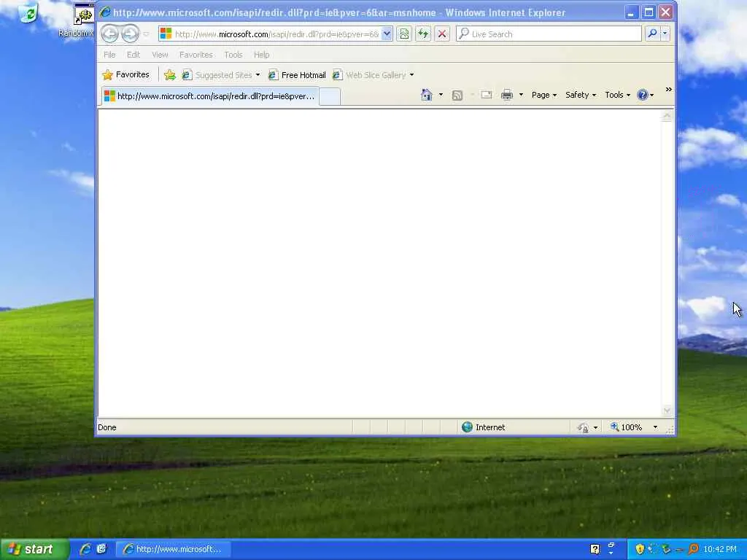Expand the Print options dropdown arrow
The width and height of the screenshot is (747, 560).
click(521, 95)
